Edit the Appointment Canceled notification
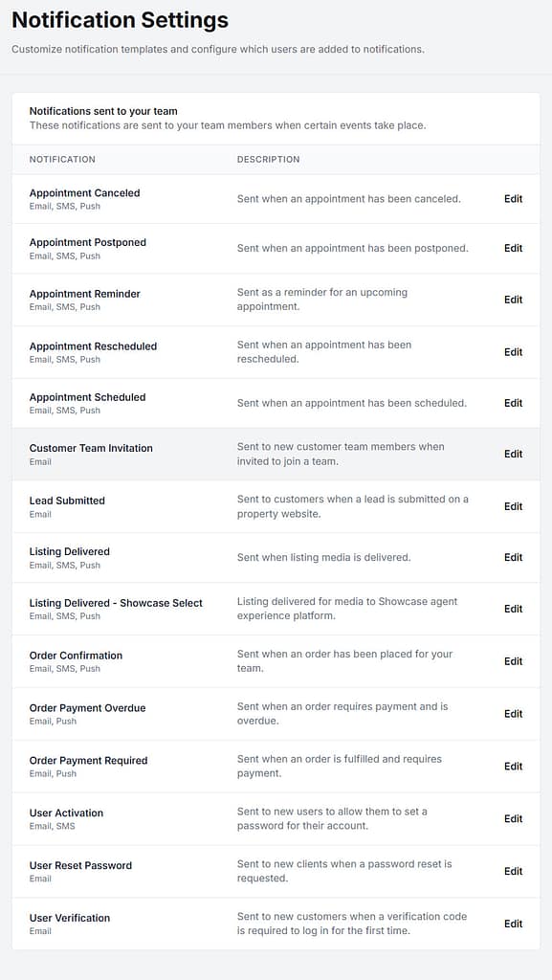Screen dimensions: 552x980 point(513,199)
